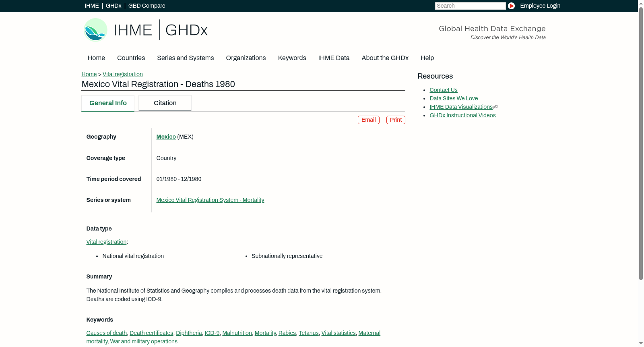The height and width of the screenshot is (347, 644).
Task: Open the GBD Compare link
Action: [147, 6]
